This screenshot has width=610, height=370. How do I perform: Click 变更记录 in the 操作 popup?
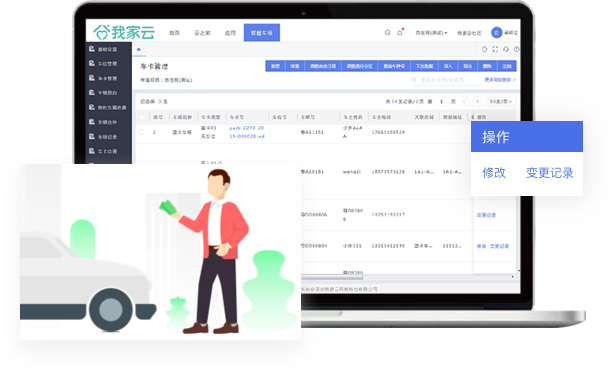[550, 173]
